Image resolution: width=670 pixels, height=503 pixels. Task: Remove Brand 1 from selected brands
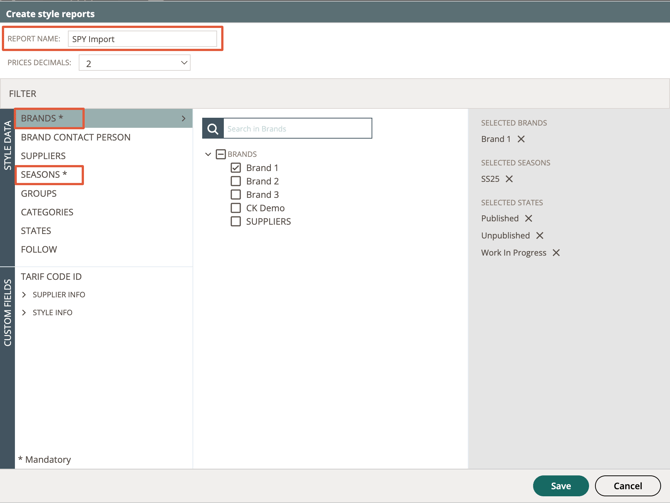[x=521, y=139]
